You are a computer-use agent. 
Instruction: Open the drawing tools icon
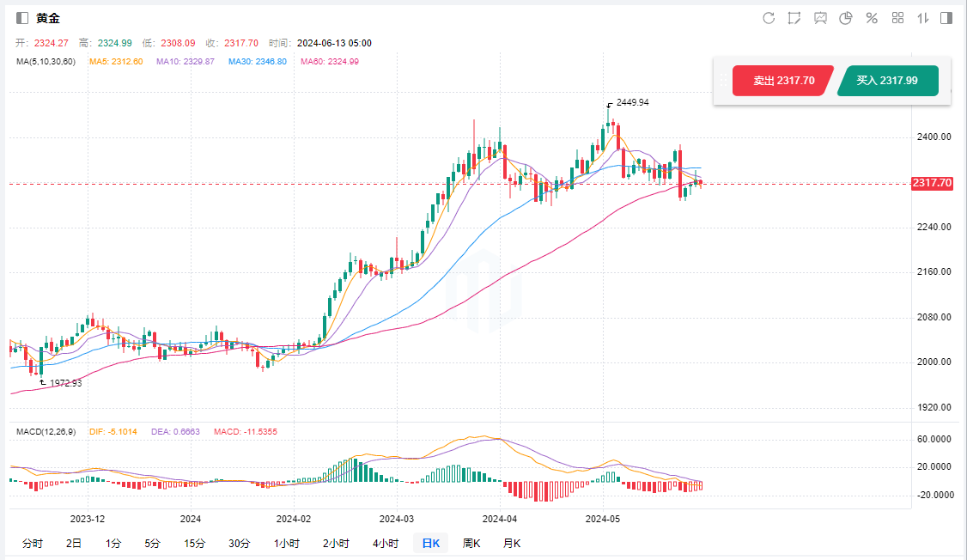click(794, 18)
